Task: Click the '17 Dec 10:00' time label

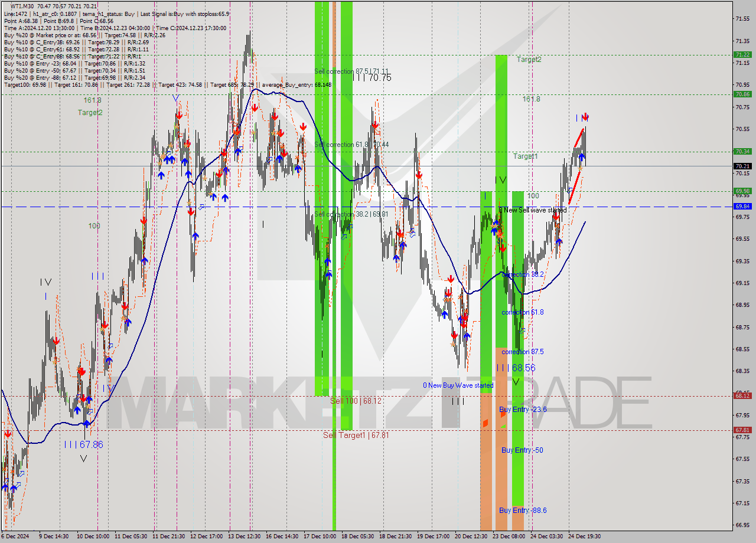Action: [320, 537]
